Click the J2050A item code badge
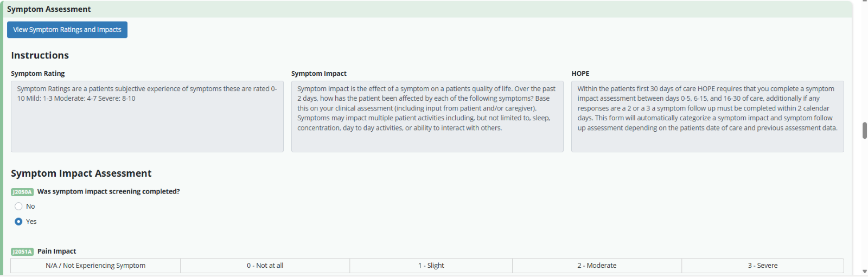868x277 pixels. click(22, 192)
